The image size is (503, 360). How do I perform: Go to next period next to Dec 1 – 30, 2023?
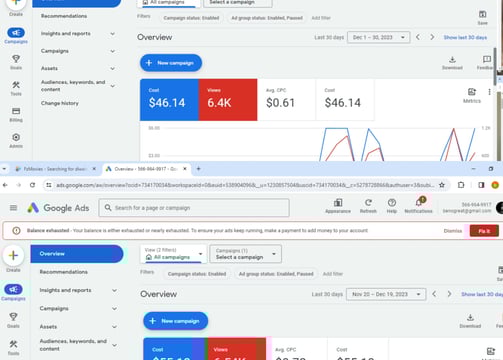tap(432, 37)
